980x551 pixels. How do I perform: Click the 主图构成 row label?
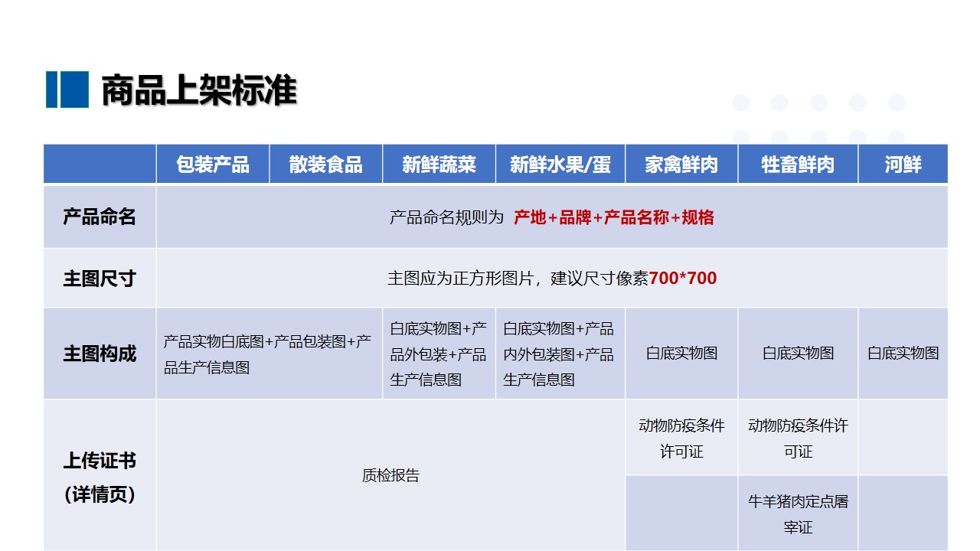[x=100, y=354]
